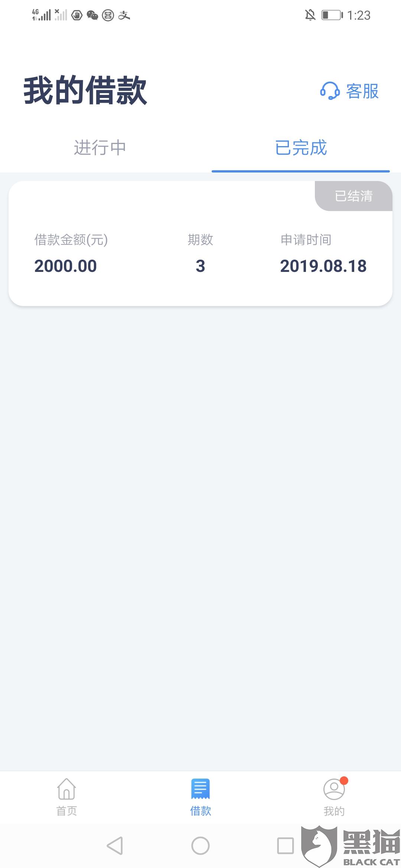
Task: Tap the 我的借款 page title
Action: [x=85, y=90]
